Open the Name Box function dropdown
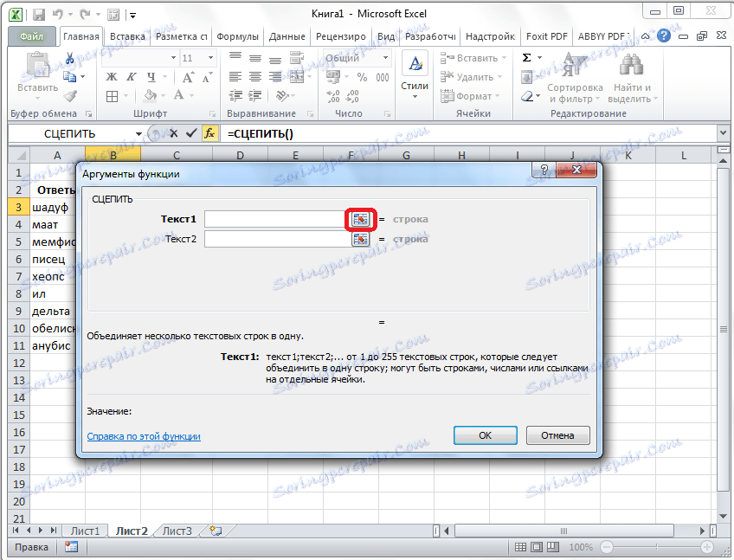Viewport: 734px width, 560px height. (138, 134)
